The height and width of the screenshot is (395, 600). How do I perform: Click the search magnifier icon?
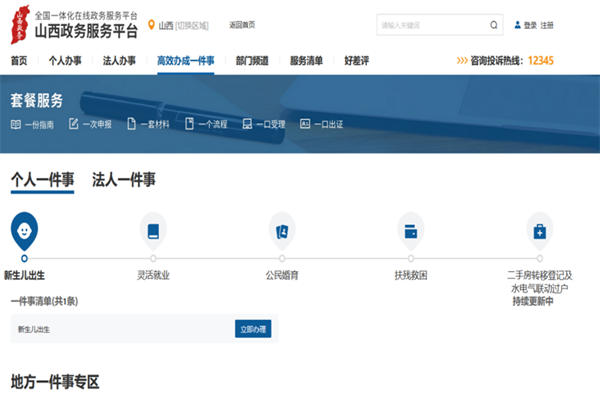point(494,25)
